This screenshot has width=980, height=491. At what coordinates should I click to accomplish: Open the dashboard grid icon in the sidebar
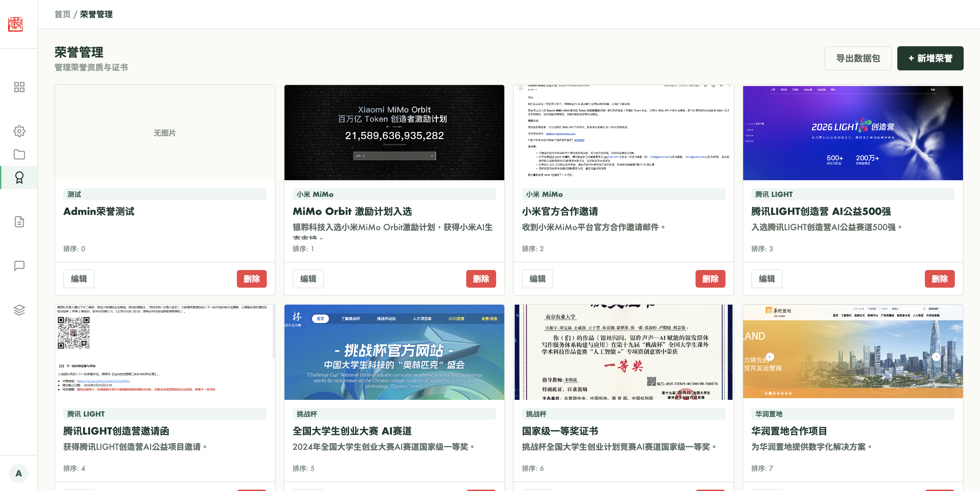[x=19, y=87]
